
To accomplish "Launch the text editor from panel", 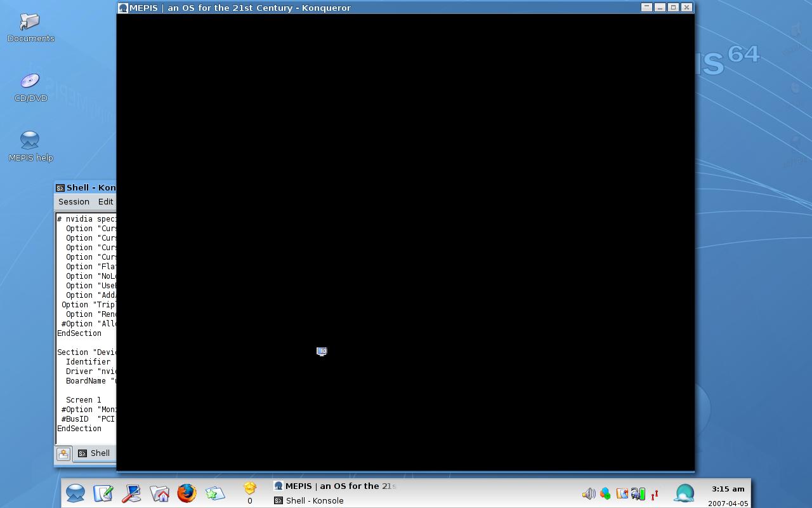I will (103, 493).
